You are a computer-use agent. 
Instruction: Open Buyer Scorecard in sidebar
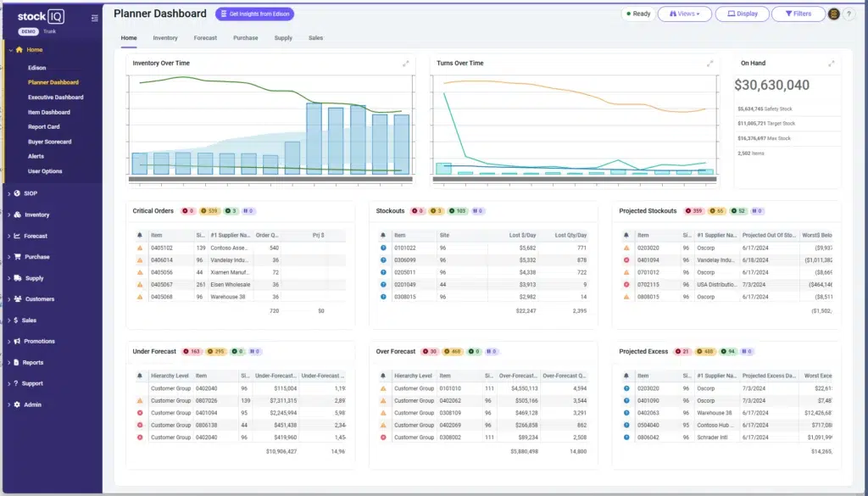[50, 142]
